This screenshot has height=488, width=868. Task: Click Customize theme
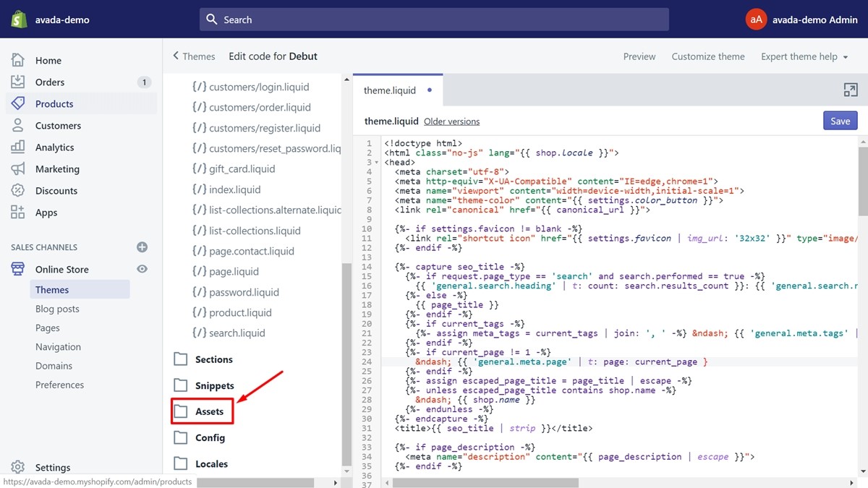pos(708,56)
